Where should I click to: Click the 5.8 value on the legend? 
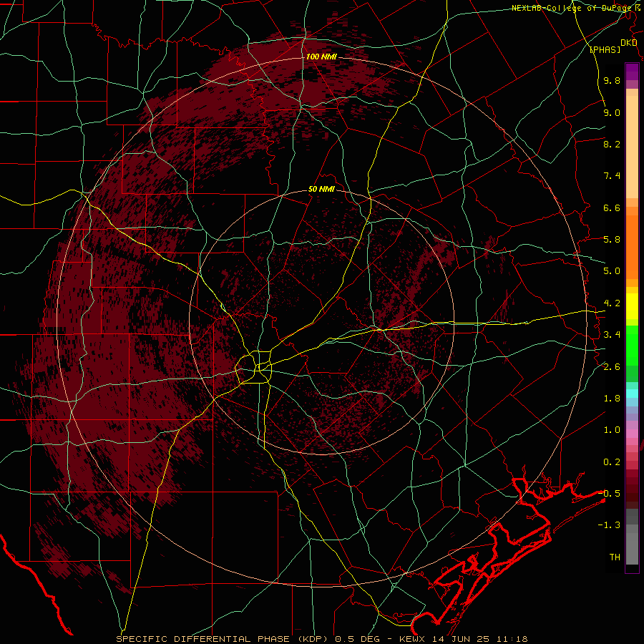pos(612,240)
